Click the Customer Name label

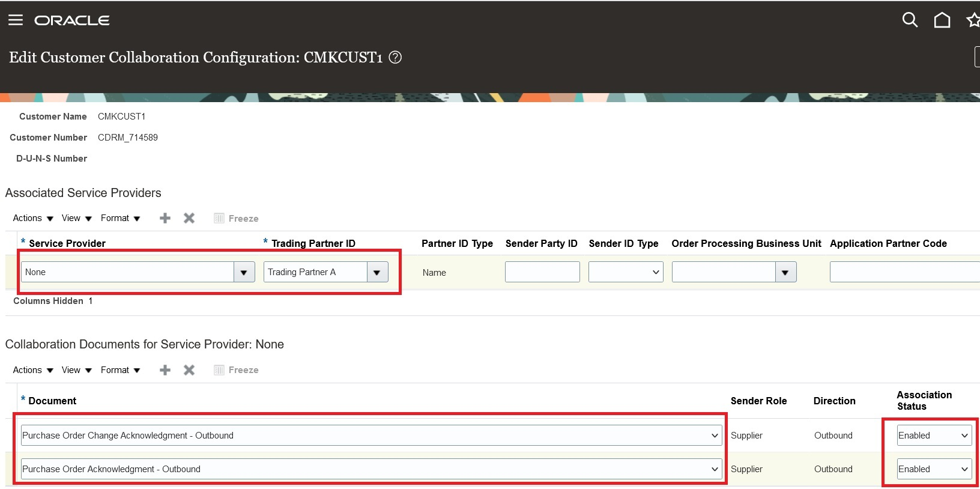coord(53,117)
